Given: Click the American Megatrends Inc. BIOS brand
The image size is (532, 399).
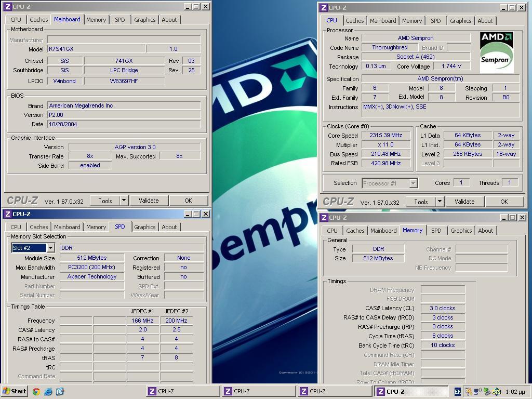Looking at the screenshot, I should tap(124, 105).
